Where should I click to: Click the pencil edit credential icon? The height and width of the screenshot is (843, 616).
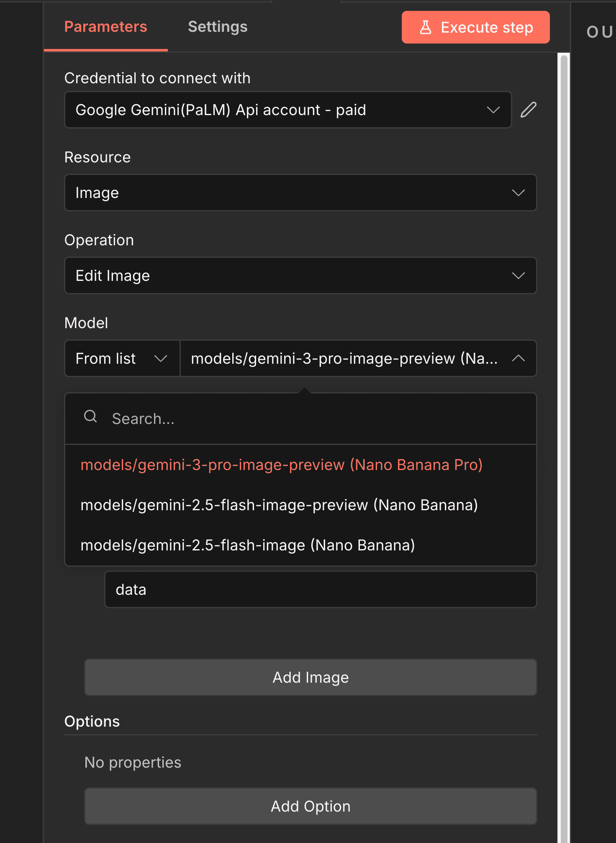click(x=529, y=110)
